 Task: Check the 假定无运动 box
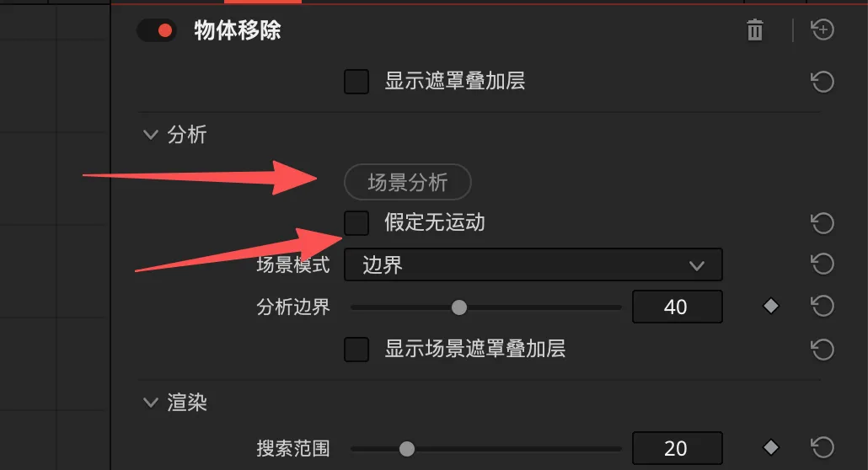(x=356, y=223)
